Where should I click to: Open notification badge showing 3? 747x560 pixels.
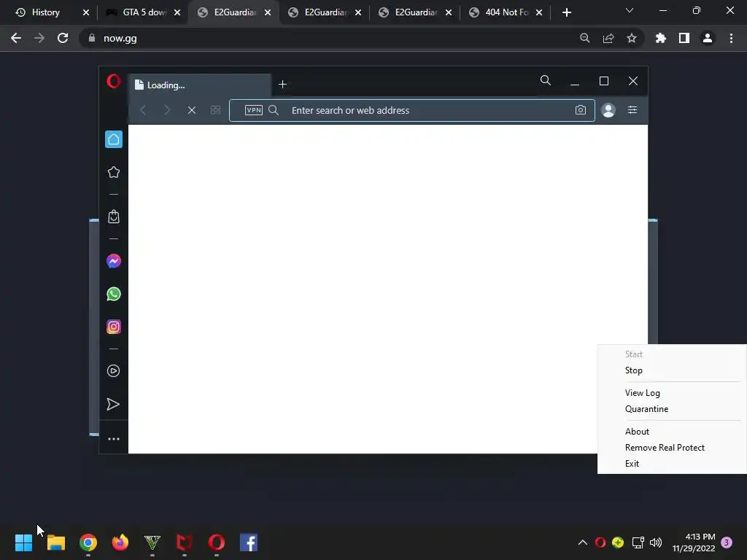point(727,542)
